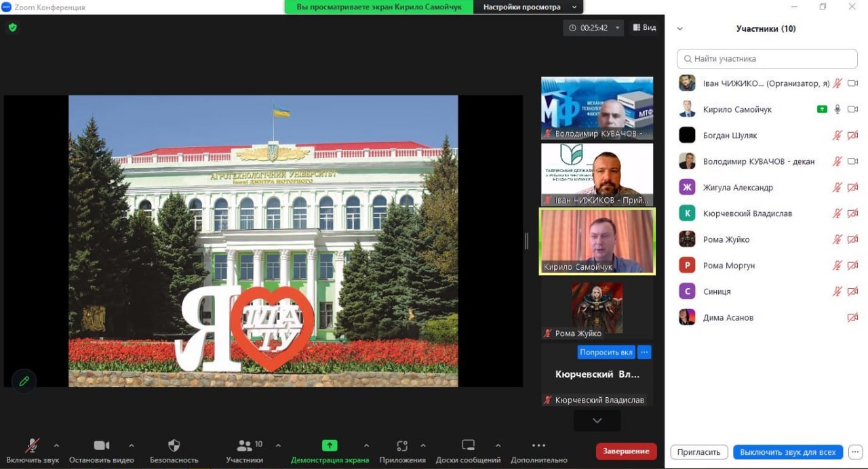Click disabled camera icon for Богдан Шуляк
Viewport: 868px width, 469px height.
(x=853, y=136)
